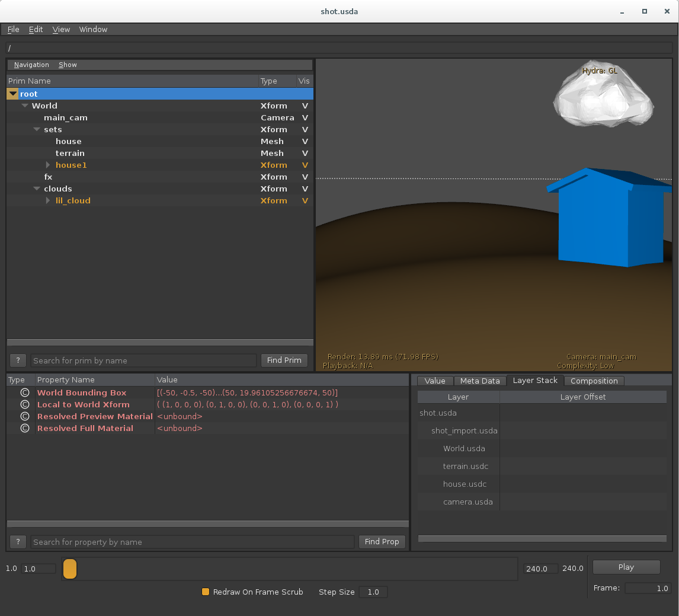
Task: Toggle visibility V for sets prim
Action: click(x=305, y=129)
